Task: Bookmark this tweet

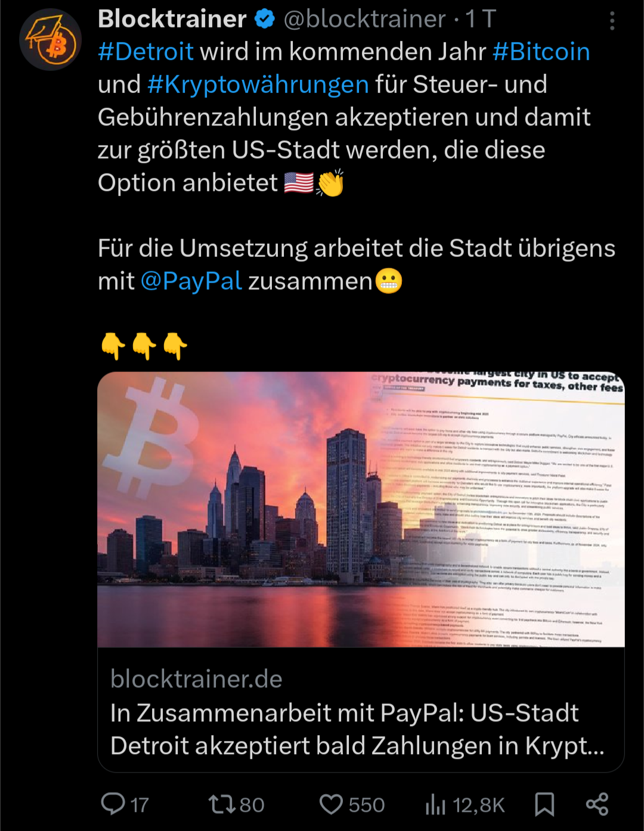Action: coord(544,804)
